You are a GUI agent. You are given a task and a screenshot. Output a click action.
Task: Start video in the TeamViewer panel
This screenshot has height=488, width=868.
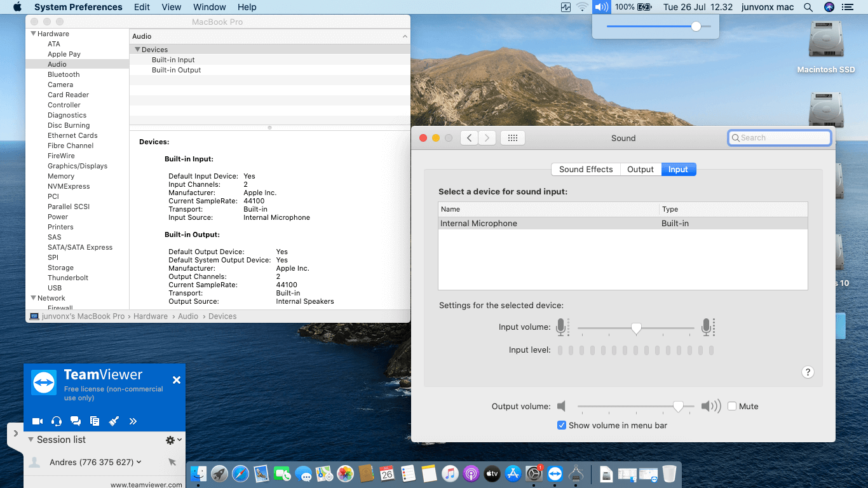point(37,421)
